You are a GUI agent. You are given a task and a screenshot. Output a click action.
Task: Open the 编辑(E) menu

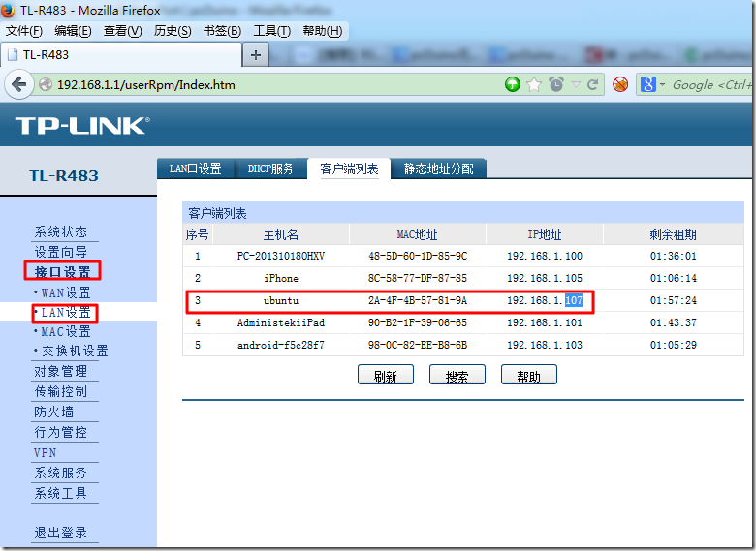73,31
